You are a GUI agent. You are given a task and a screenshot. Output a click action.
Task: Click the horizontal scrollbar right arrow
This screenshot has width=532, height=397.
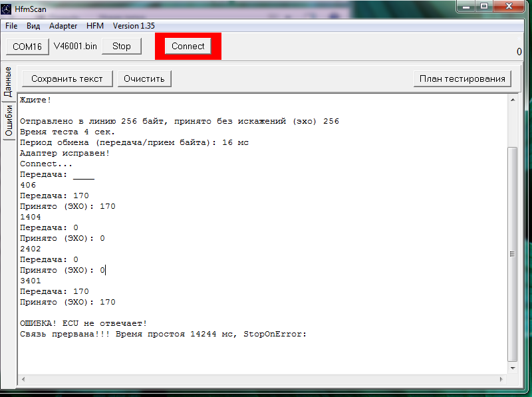(x=501, y=378)
